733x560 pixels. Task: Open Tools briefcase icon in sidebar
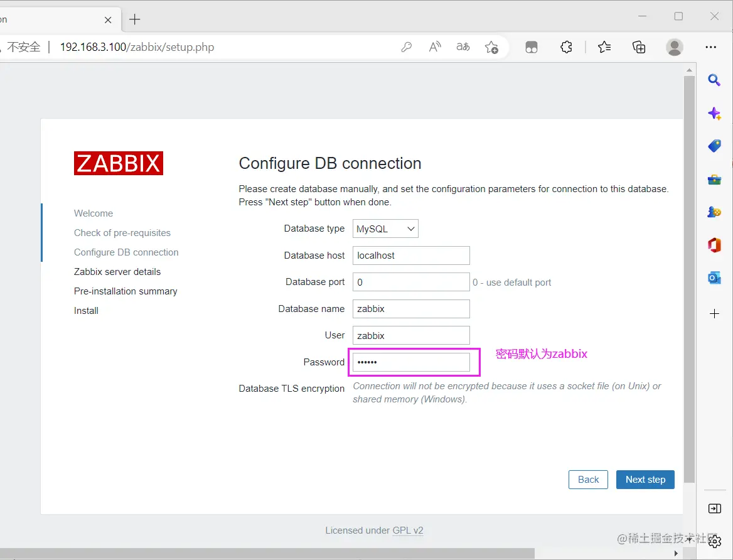[x=714, y=180]
